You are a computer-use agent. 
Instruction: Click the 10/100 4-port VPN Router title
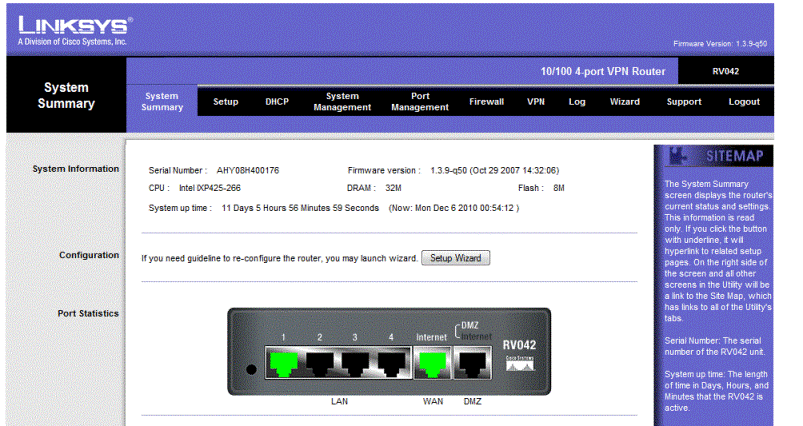click(603, 71)
